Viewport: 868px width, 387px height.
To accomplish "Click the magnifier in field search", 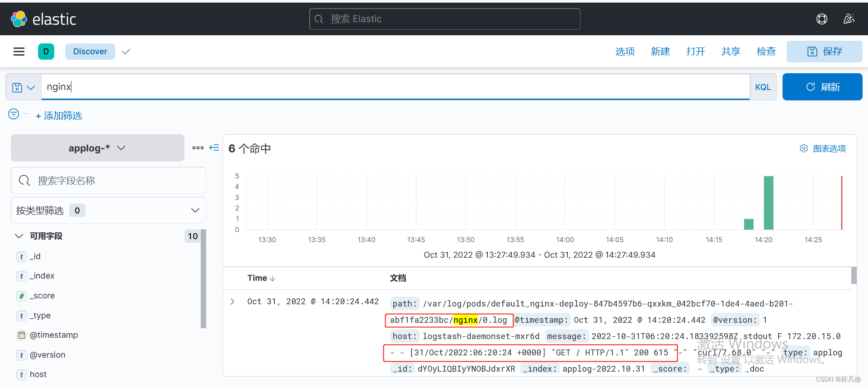I will [24, 181].
